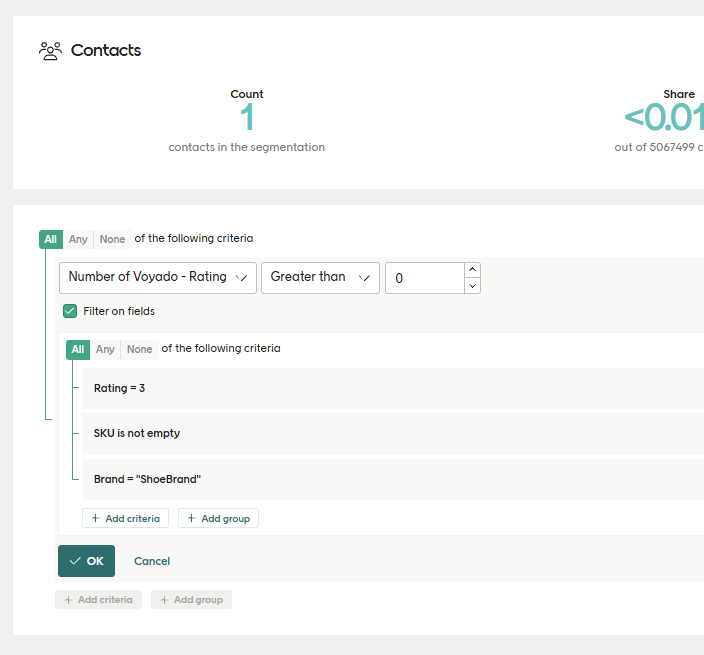
Task: Open the SKU is not empty criterion row
Action: (x=393, y=434)
